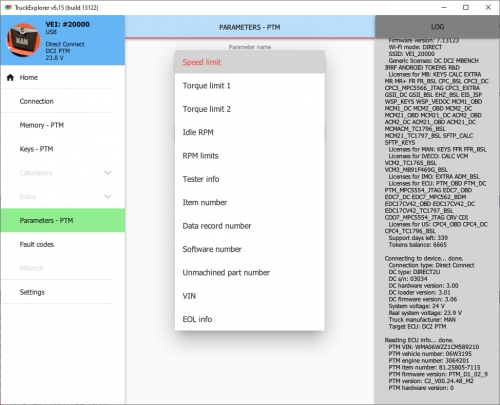Viewport: 500px width, 405px height.
Task: Choose VIN from the parameter list
Action: pyautogui.click(x=250, y=296)
